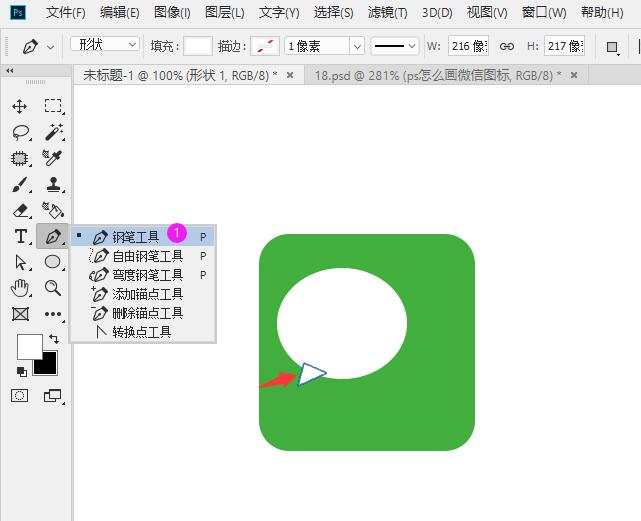Select the Rectangular Marquee tool
The width and height of the screenshot is (641, 521).
click(x=53, y=106)
